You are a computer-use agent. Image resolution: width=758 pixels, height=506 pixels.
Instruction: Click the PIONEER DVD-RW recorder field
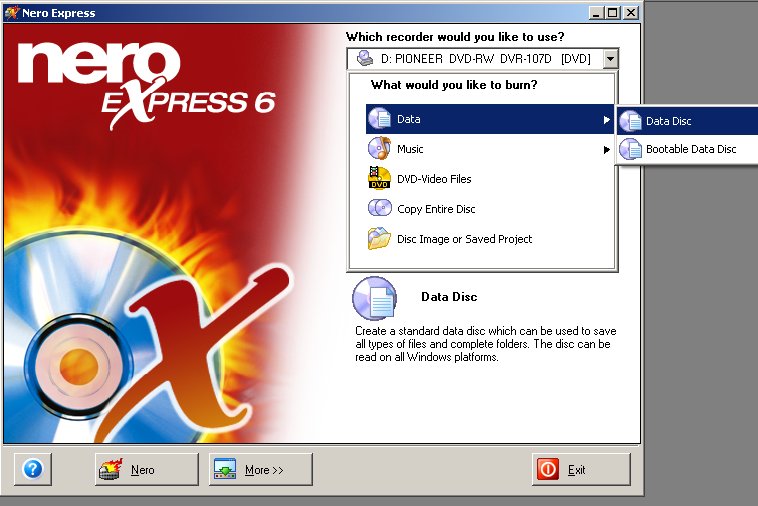pos(482,59)
